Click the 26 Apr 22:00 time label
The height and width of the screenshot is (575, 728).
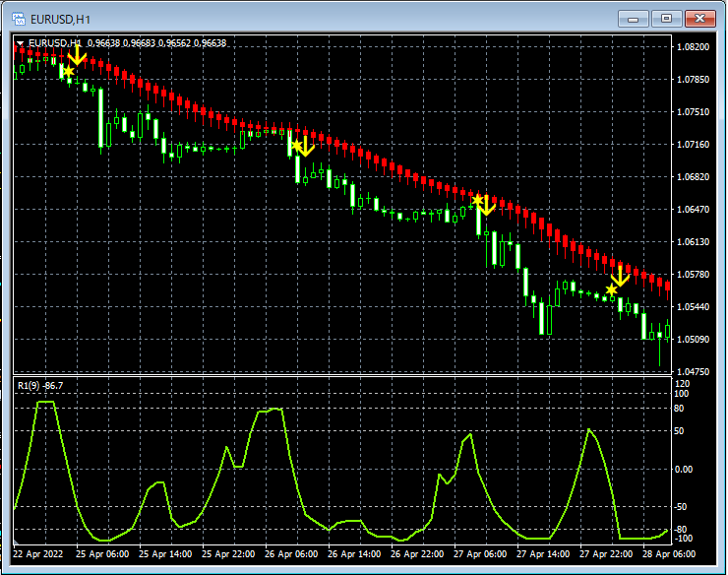(x=417, y=554)
